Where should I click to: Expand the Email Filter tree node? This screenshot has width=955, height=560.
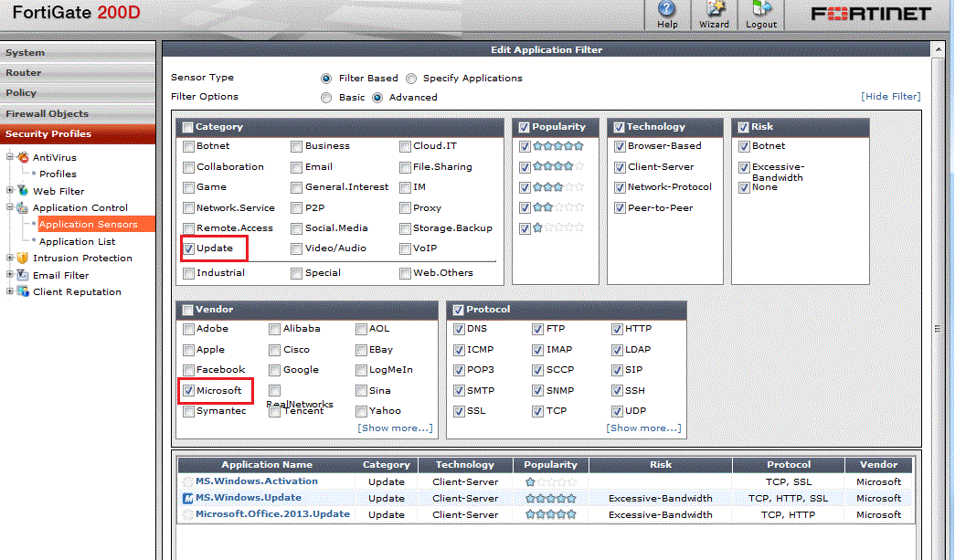coord(10,275)
